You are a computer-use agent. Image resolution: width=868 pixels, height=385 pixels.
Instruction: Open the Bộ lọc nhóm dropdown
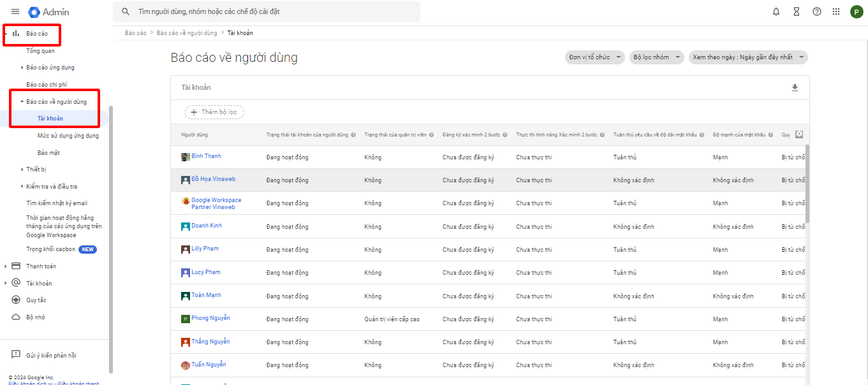click(656, 57)
